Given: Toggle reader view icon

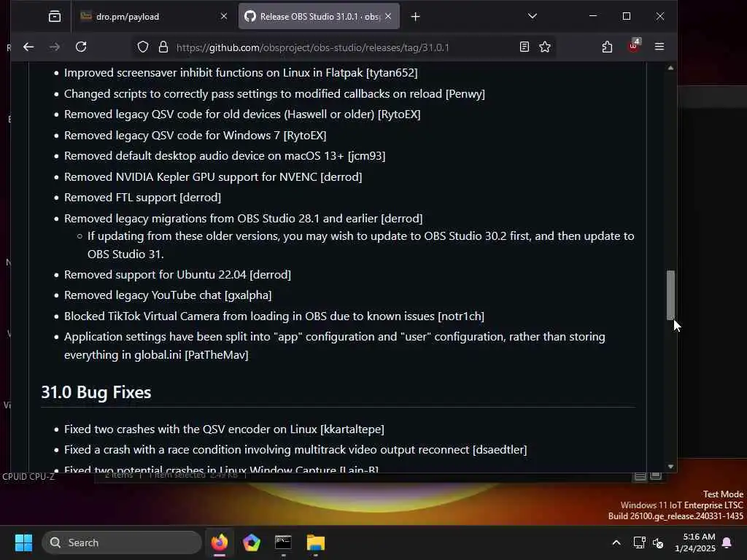Looking at the screenshot, I should click(524, 47).
